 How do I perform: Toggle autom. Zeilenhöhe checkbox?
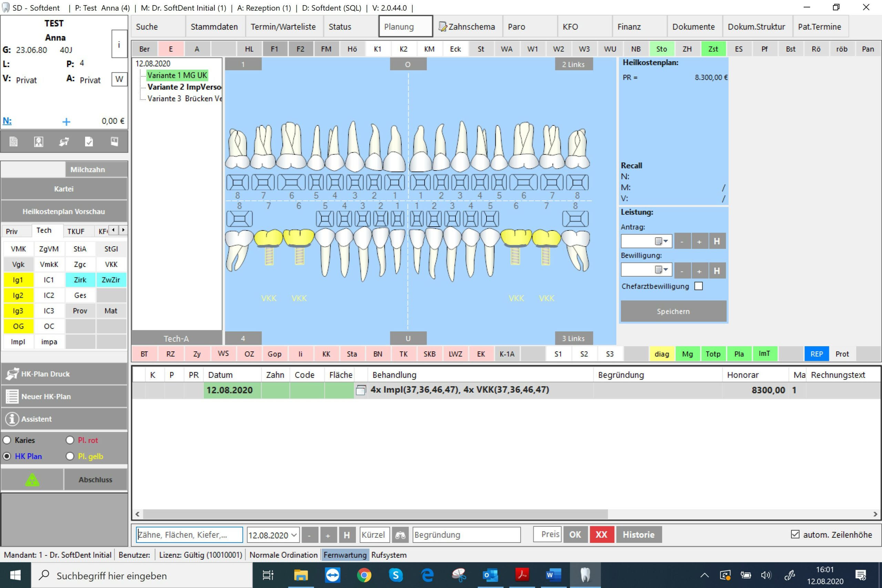794,534
